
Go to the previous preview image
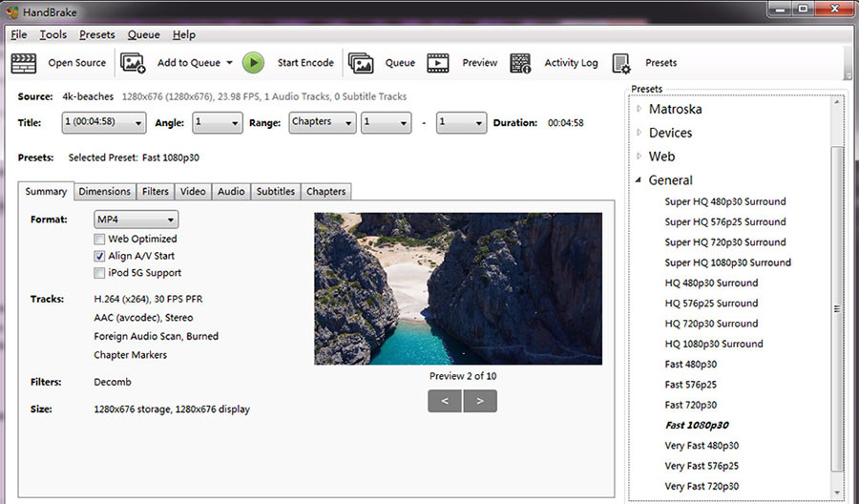click(x=445, y=401)
